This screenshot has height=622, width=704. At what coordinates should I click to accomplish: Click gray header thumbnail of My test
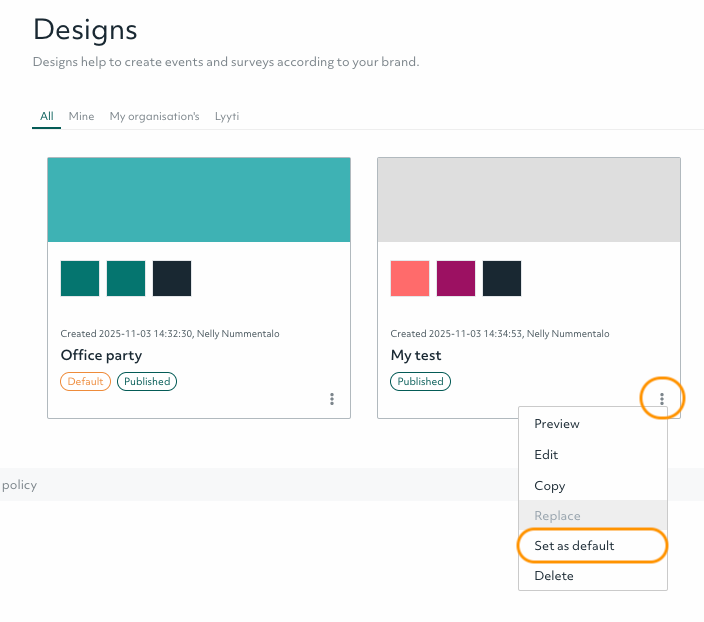point(529,199)
